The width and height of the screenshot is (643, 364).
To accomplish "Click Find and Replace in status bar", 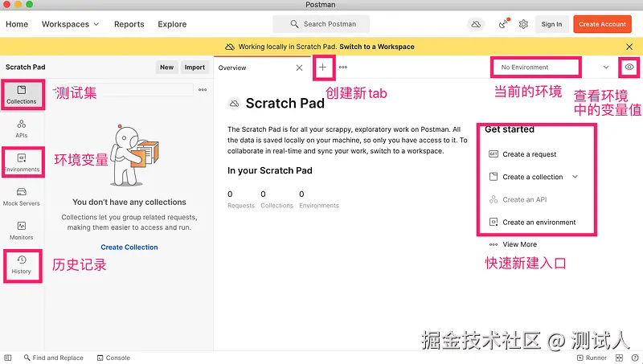I will [54, 358].
